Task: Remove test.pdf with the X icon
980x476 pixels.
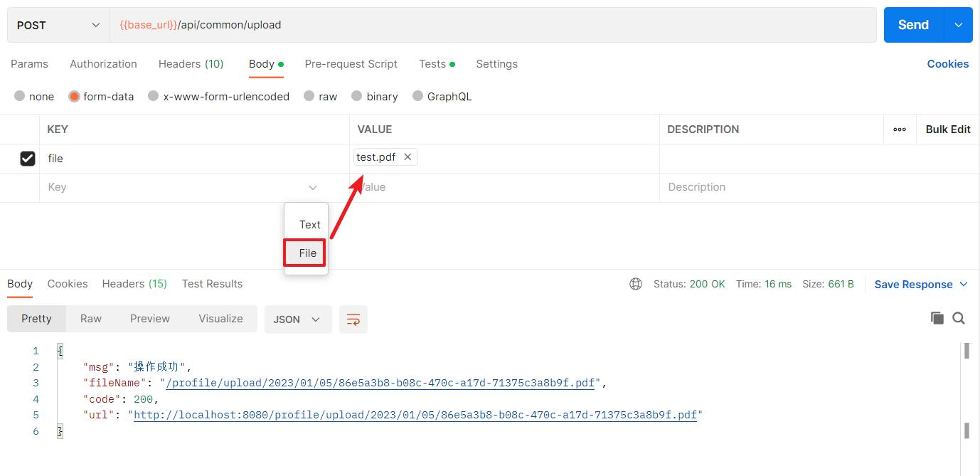Action: [x=408, y=157]
